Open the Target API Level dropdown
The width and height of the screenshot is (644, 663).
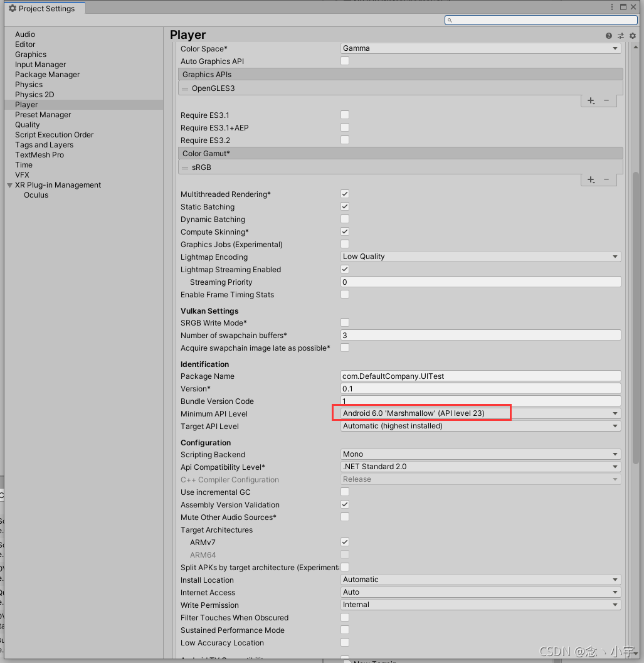481,426
